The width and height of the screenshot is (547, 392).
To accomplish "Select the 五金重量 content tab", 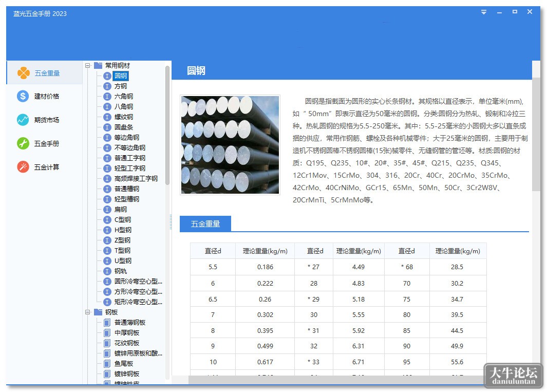I will coord(205,224).
